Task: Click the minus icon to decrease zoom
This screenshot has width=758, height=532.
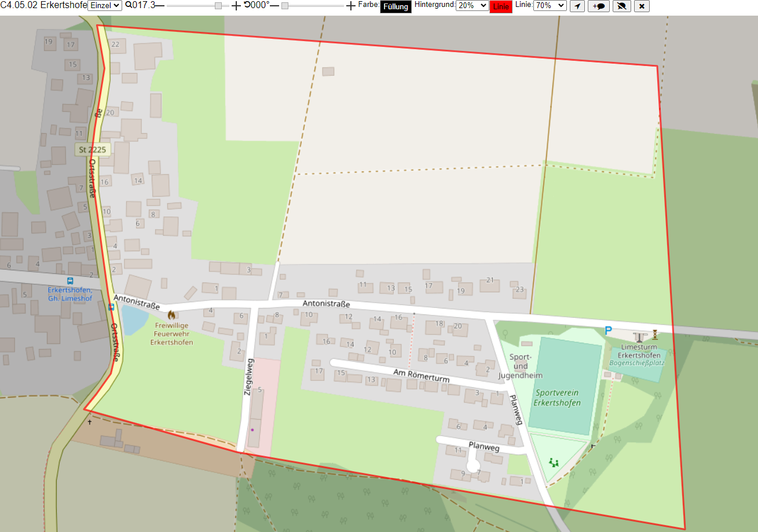Action: click(x=160, y=6)
